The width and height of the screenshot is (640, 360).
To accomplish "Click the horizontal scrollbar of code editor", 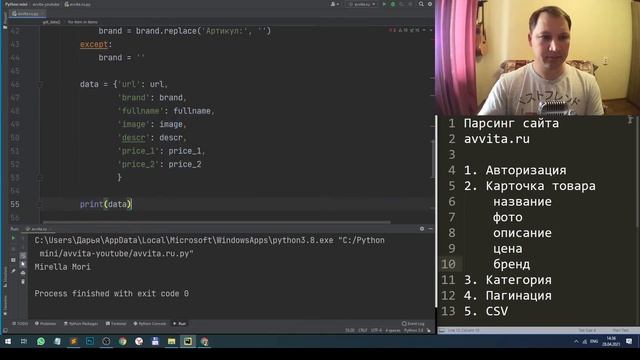I will point(216,223).
